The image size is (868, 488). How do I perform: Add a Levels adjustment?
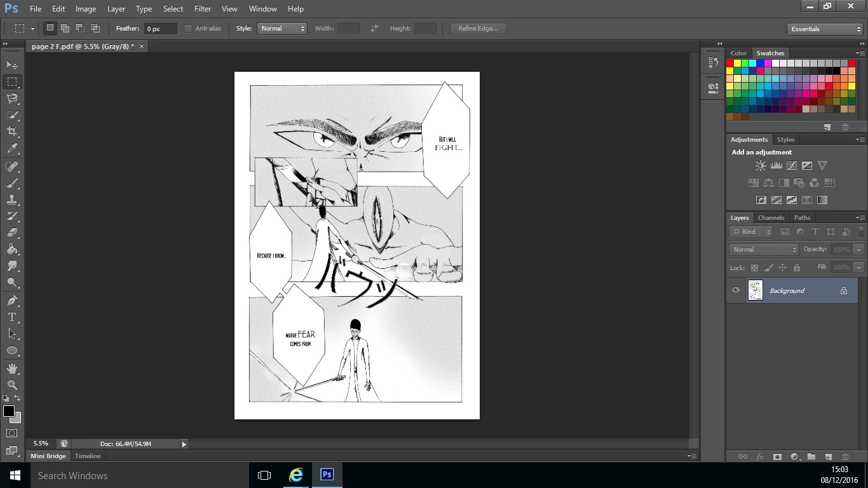776,166
